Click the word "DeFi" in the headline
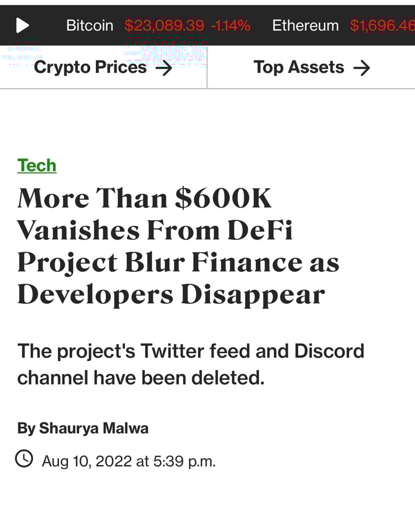This screenshot has height=532, width=415. 260,230
